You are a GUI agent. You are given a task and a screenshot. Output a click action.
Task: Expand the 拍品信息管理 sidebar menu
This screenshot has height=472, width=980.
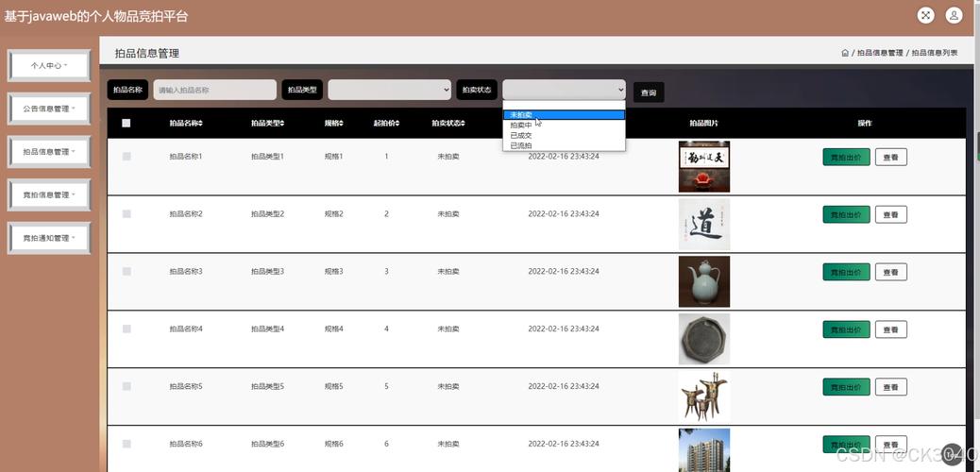[x=49, y=152]
